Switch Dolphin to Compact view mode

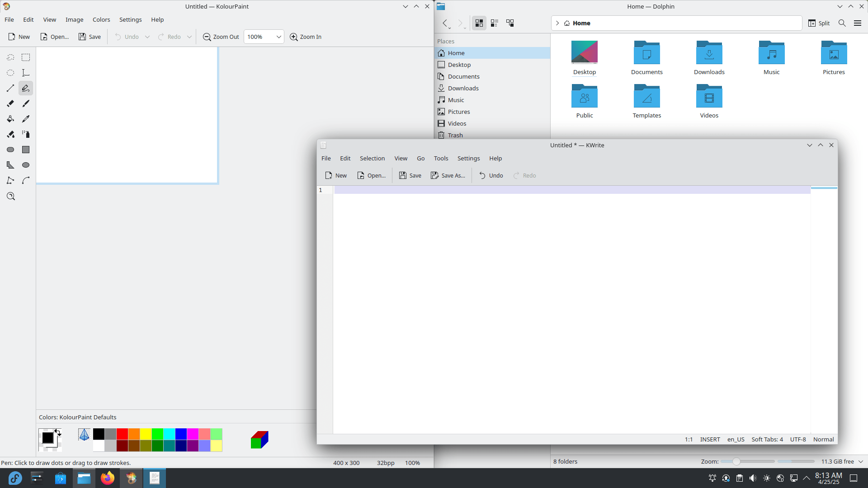point(495,23)
